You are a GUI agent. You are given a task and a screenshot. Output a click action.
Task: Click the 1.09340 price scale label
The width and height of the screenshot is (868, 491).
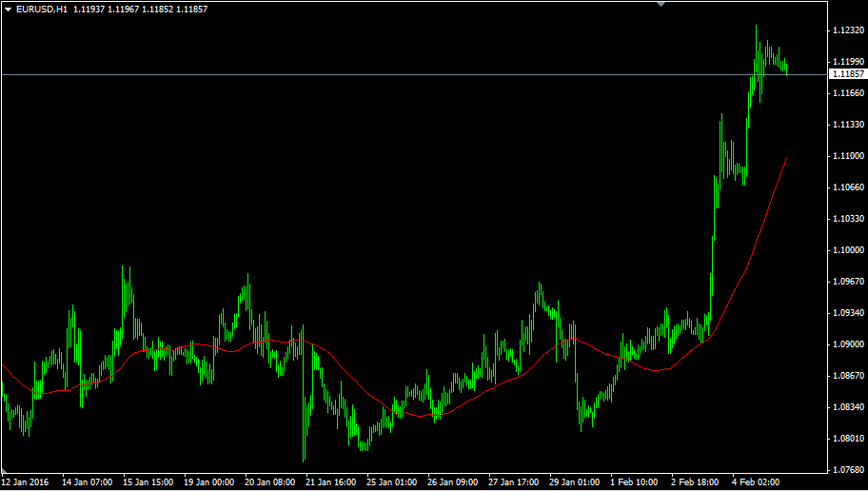pos(848,313)
